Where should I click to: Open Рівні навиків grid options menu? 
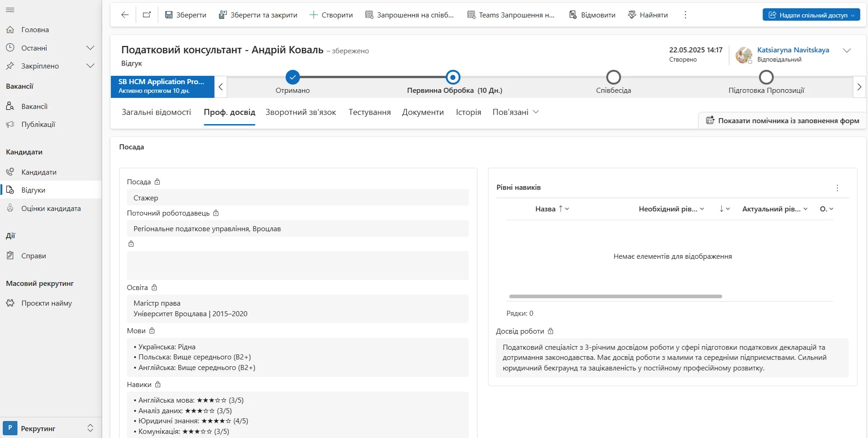[x=837, y=188]
